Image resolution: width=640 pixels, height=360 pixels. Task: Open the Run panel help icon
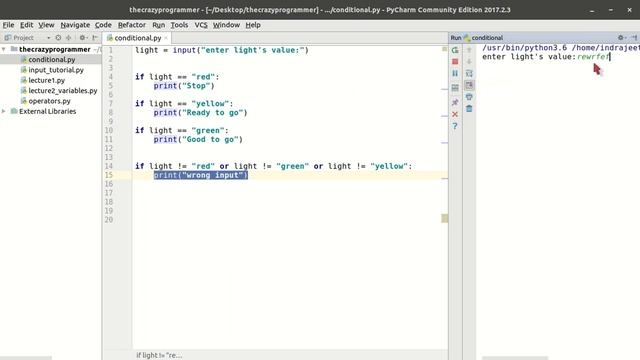pos(455,126)
